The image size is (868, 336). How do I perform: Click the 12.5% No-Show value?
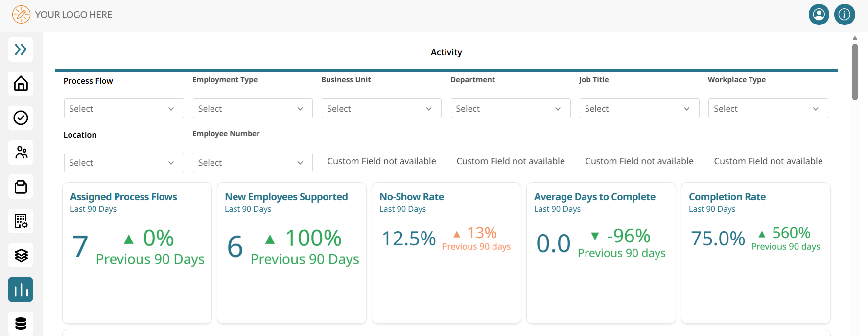(x=409, y=239)
